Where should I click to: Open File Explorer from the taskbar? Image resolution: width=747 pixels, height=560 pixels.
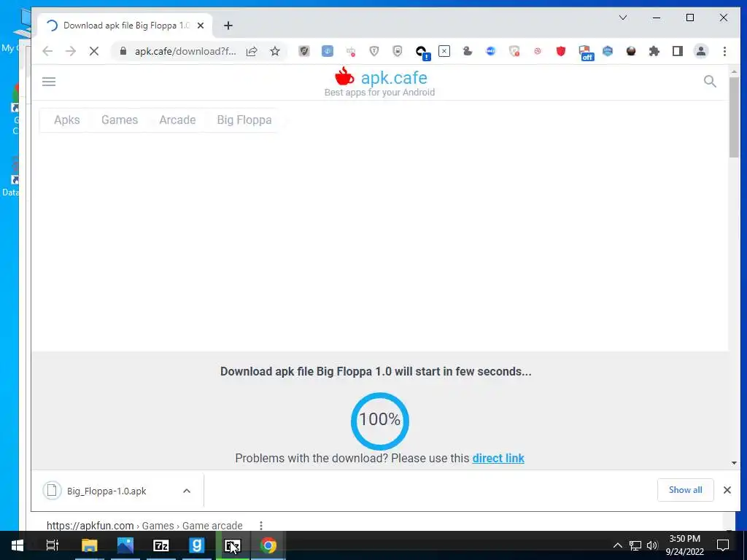pos(89,545)
